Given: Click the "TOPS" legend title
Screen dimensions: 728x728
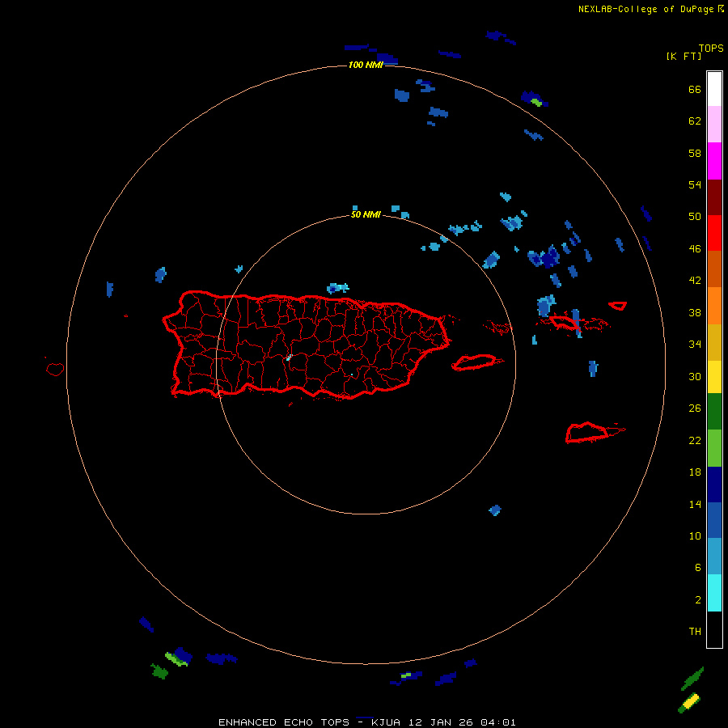Looking at the screenshot, I should [x=711, y=49].
